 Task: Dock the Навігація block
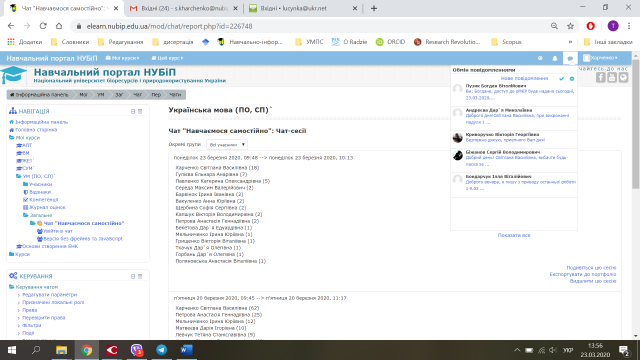tap(140, 111)
